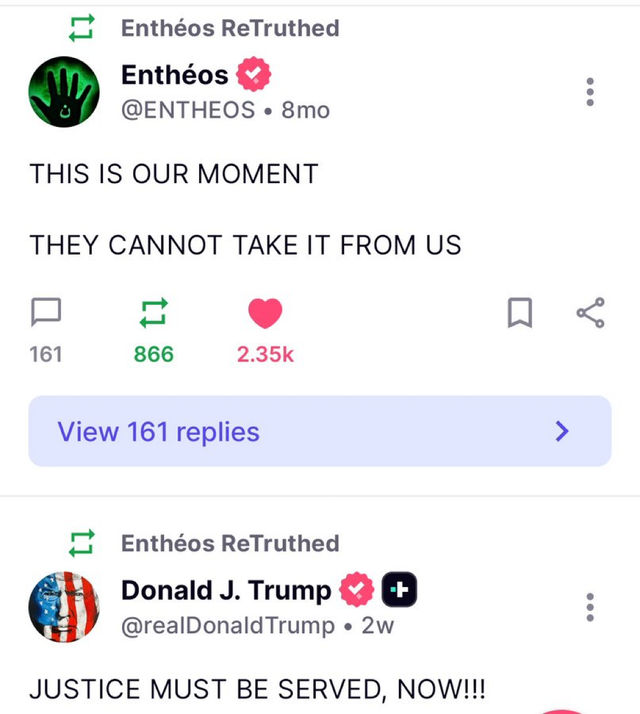Click top ReTruthed arrows icon

[x=82, y=28]
